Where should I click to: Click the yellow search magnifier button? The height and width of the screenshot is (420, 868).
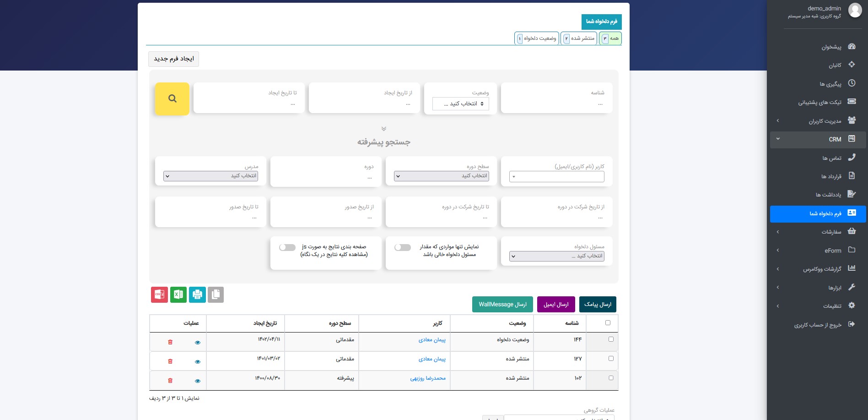(x=172, y=98)
